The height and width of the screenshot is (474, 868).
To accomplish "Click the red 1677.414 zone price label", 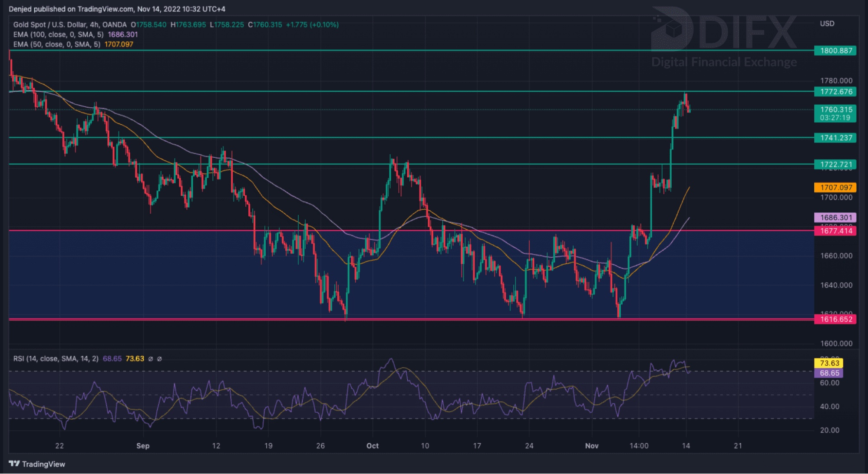I will tap(835, 231).
